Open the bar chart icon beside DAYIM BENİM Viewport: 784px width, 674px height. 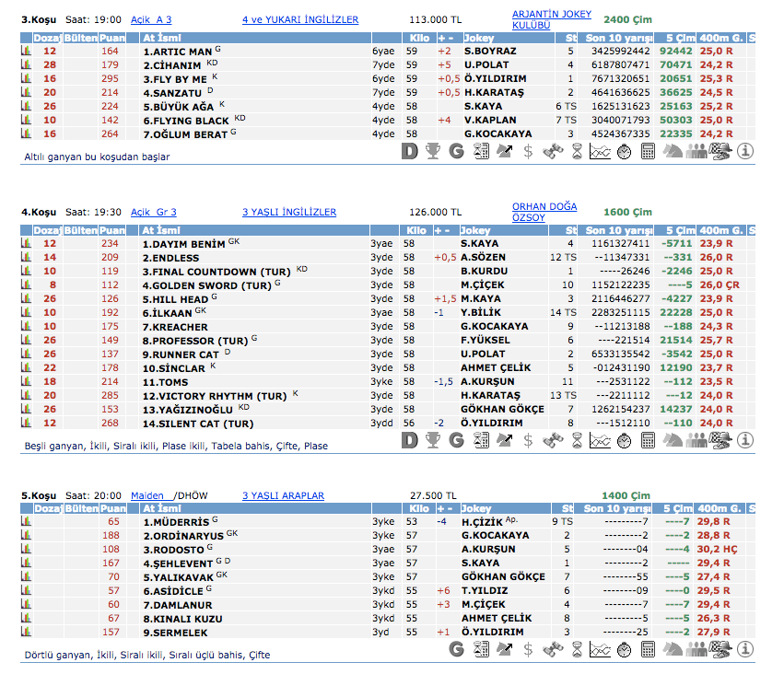(26, 244)
